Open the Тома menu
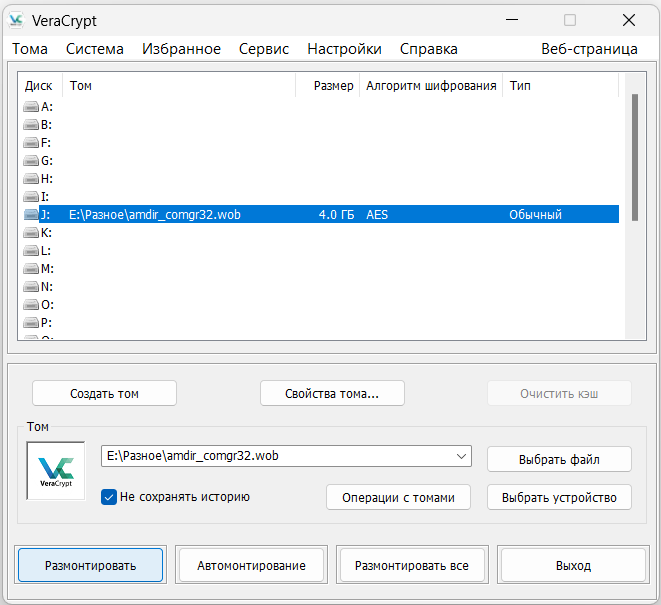The image size is (661, 605). coord(30,49)
